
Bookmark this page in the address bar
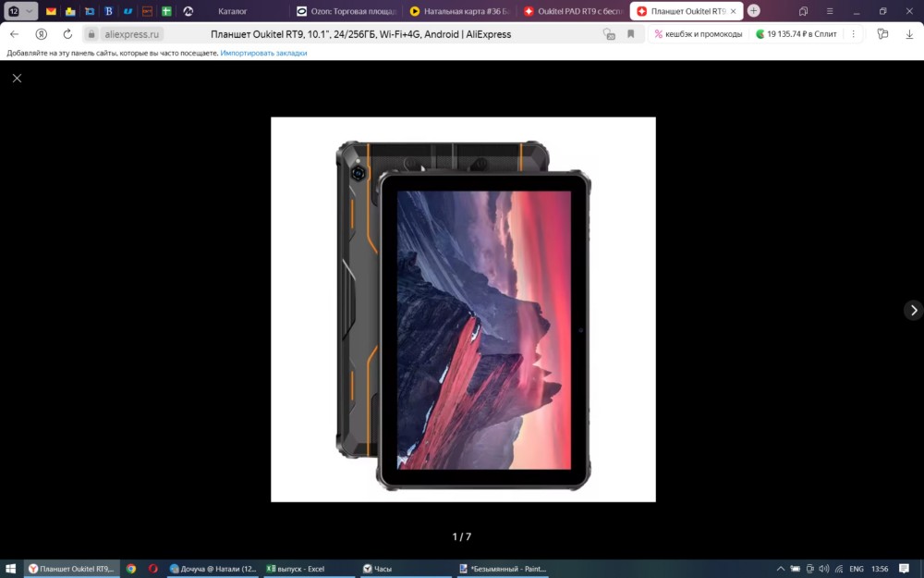coord(631,34)
